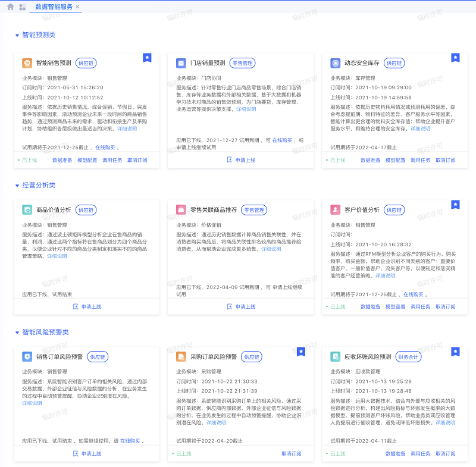Click 申请上线 on 门店销量预测 card
Image resolution: width=476 pixels, height=467 pixels.
241,160
